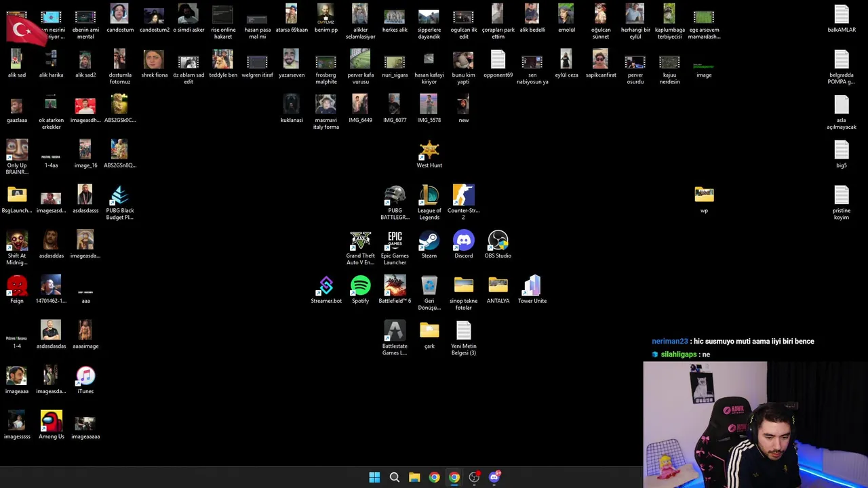
Task: Click the Windows Start button
Action: [x=374, y=477]
